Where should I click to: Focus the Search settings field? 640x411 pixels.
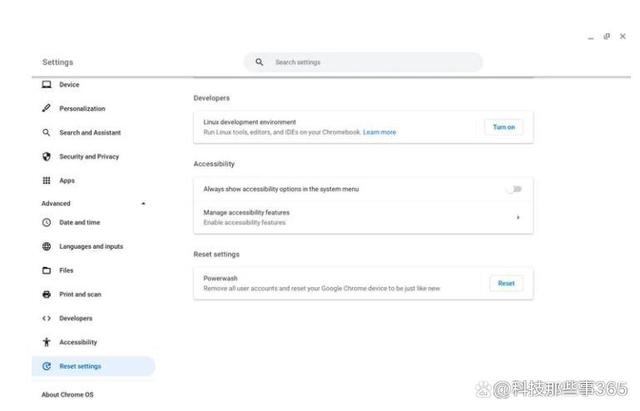(363, 62)
